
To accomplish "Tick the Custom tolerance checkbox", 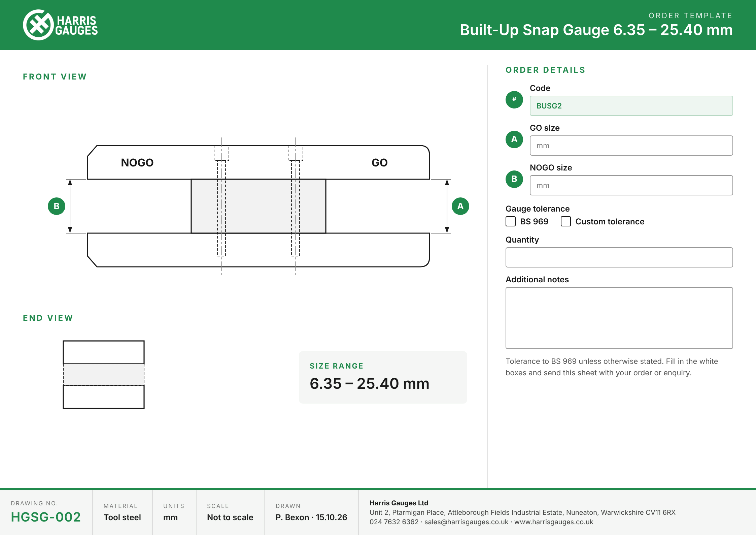I will 566,221.
